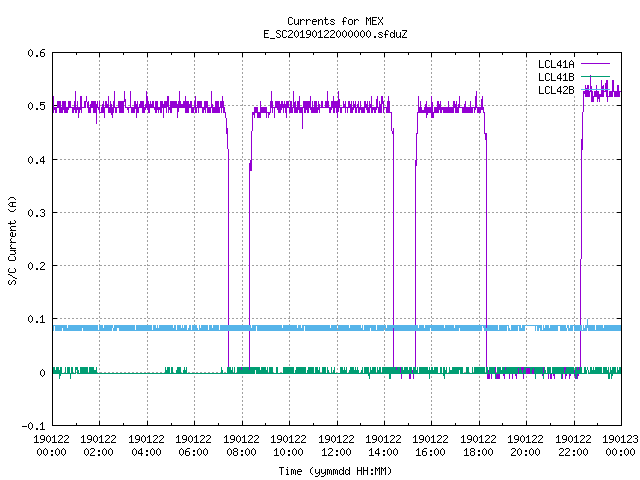Click the 190122 14:00 x-axis tick label
The height and width of the screenshot is (480, 640).
pyautogui.click(x=383, y=446)
